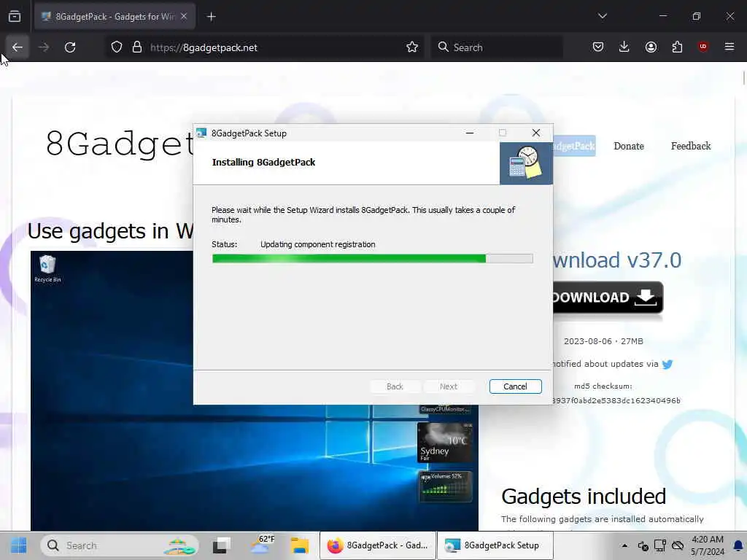Open the Firefox View icon

pos(15,17)
